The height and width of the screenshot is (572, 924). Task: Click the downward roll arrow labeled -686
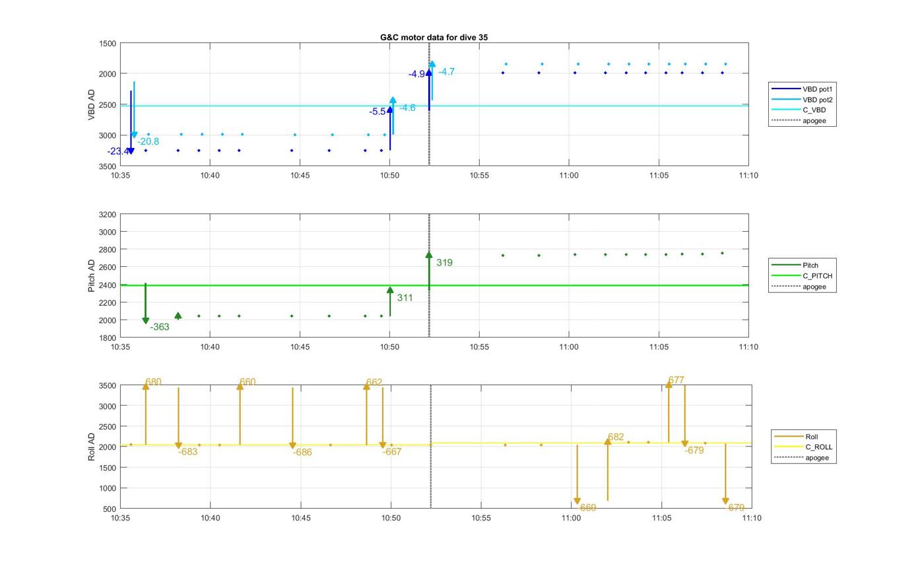(x=292, y=419)
